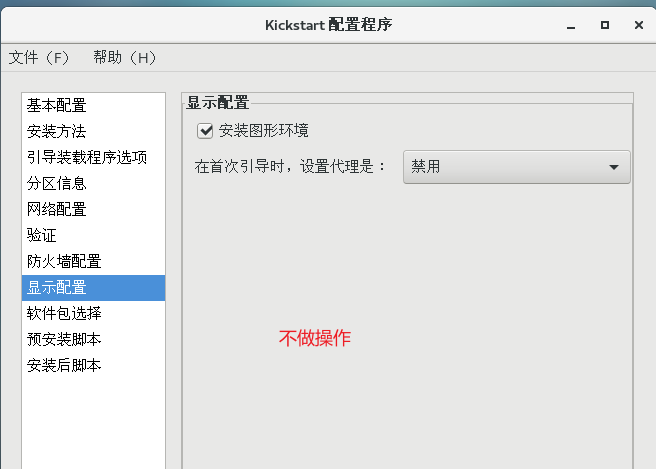Viewport: 656px width, 469px height.
Task: Select the highlighted 显示配置 item
Action: [93, 288]
